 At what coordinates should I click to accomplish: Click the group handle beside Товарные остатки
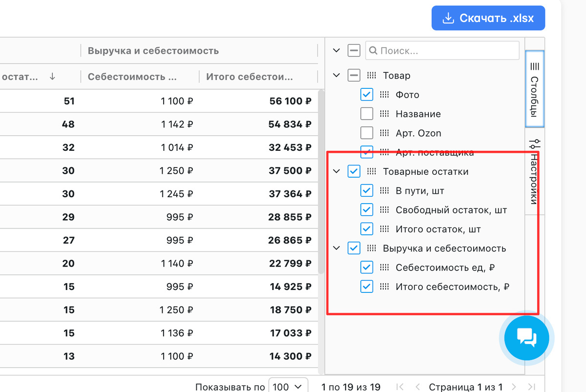(372, 171)
